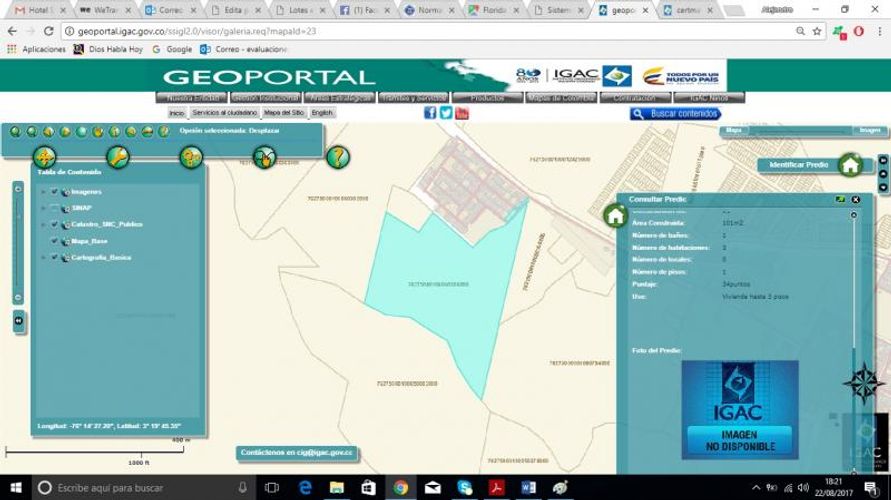Select the zoom-in map tool
This screenshot has height=500, width=891.
tap(15, 131)
